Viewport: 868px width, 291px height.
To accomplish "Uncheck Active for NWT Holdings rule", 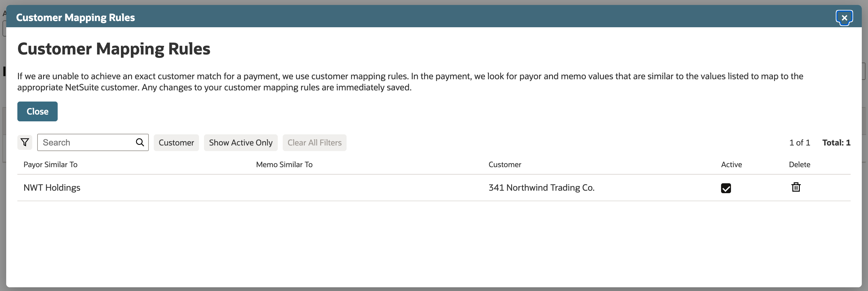I will (x=726, y=188).
